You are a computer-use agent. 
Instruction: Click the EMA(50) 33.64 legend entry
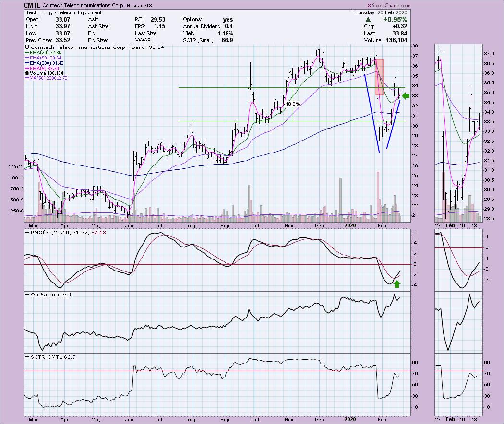click(43, 58)
